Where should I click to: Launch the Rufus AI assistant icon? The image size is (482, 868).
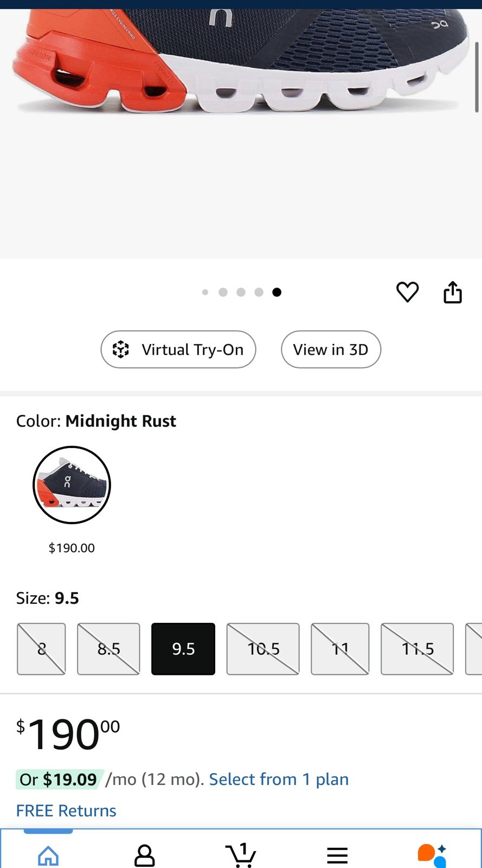click(x=432, y=856)
